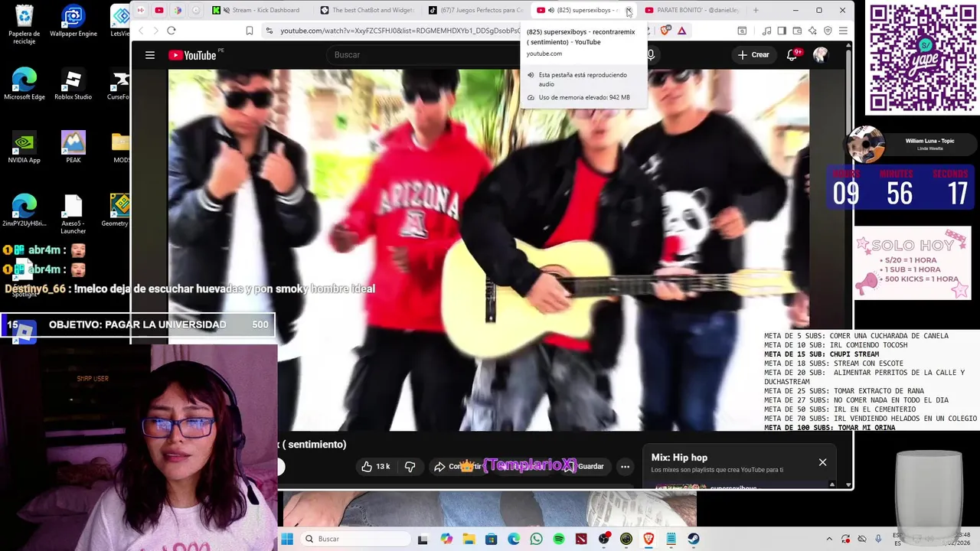Open Microsoft Store from the taskbar

491,539
